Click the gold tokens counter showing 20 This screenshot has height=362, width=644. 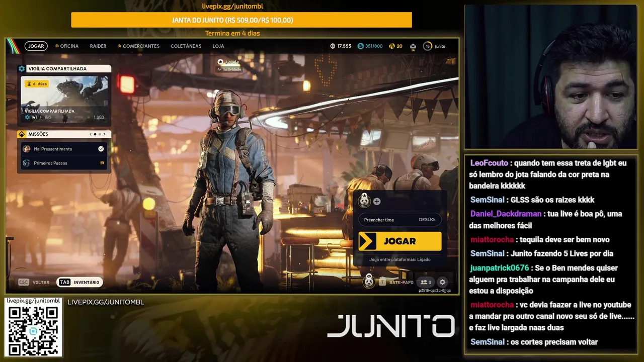pos(395,46)
